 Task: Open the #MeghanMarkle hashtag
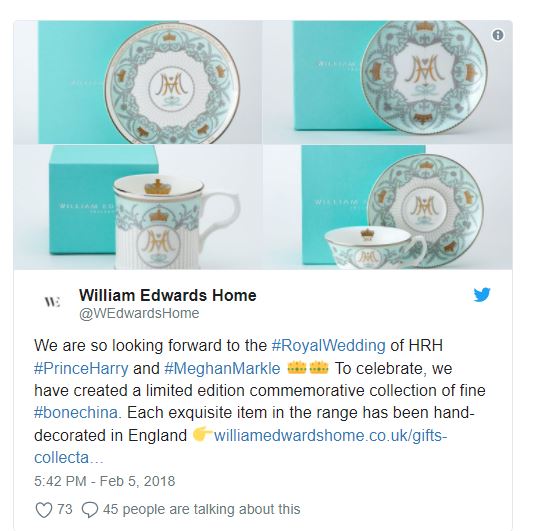[x=222, y=369]
